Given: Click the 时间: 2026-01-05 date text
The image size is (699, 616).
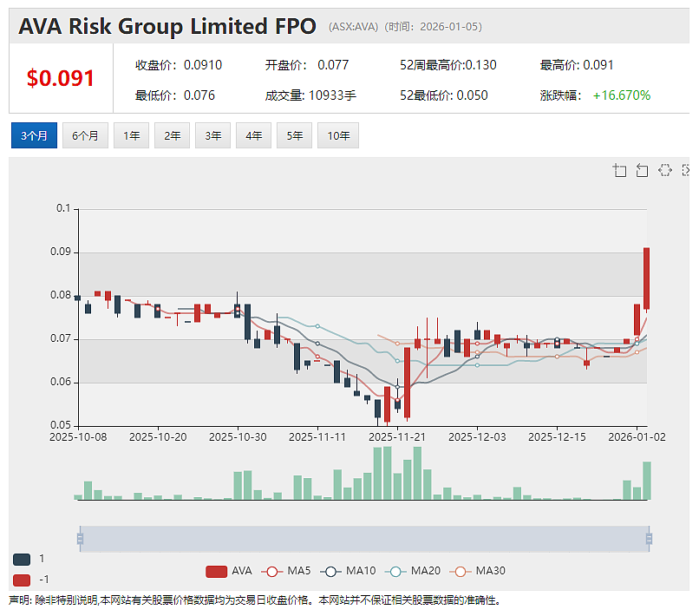Looking at the screenshot, I should pos(434,27).
